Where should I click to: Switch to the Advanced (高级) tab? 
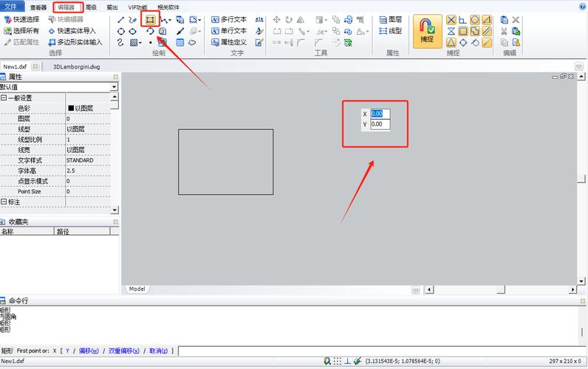pos(91,7)
